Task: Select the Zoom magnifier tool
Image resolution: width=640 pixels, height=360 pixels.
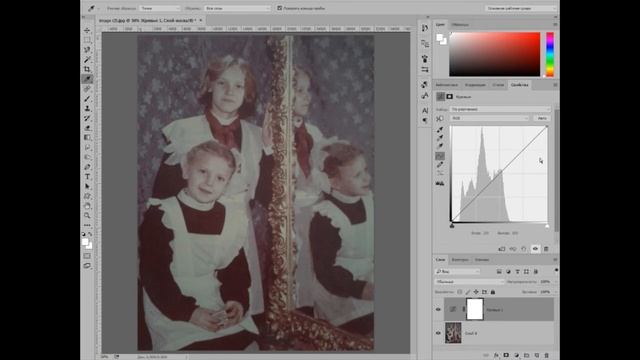Action: click(x=87, y=216)
